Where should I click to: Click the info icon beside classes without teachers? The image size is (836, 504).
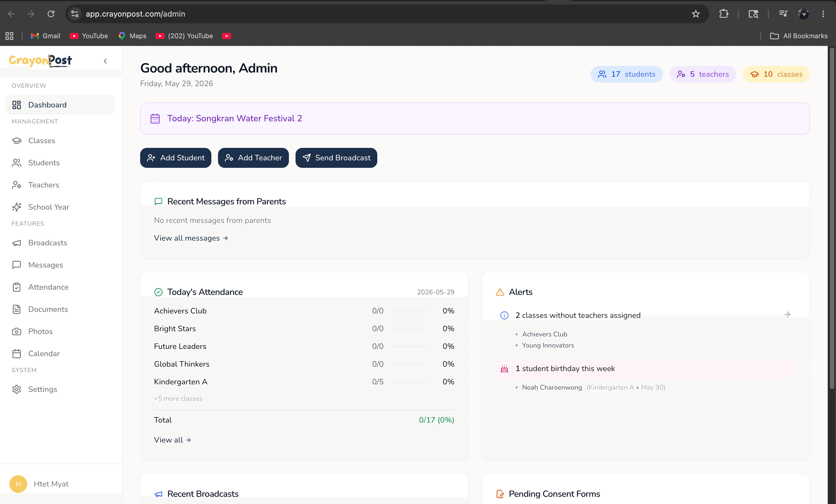point(504,315)
